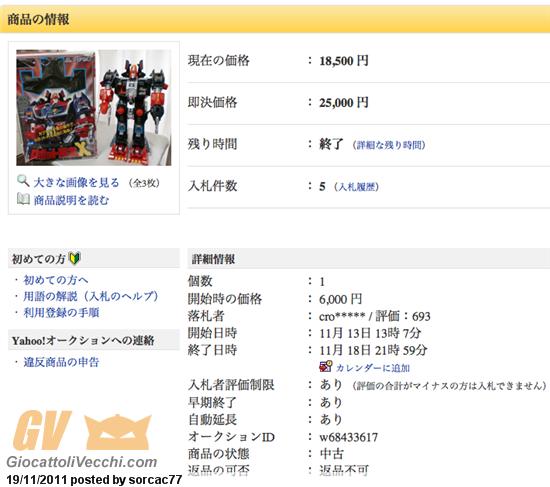Image resolution: width=550 pixels, height=487 pixels.
Task: Click the GV cat-mask logo watermark
Action: 82,431
